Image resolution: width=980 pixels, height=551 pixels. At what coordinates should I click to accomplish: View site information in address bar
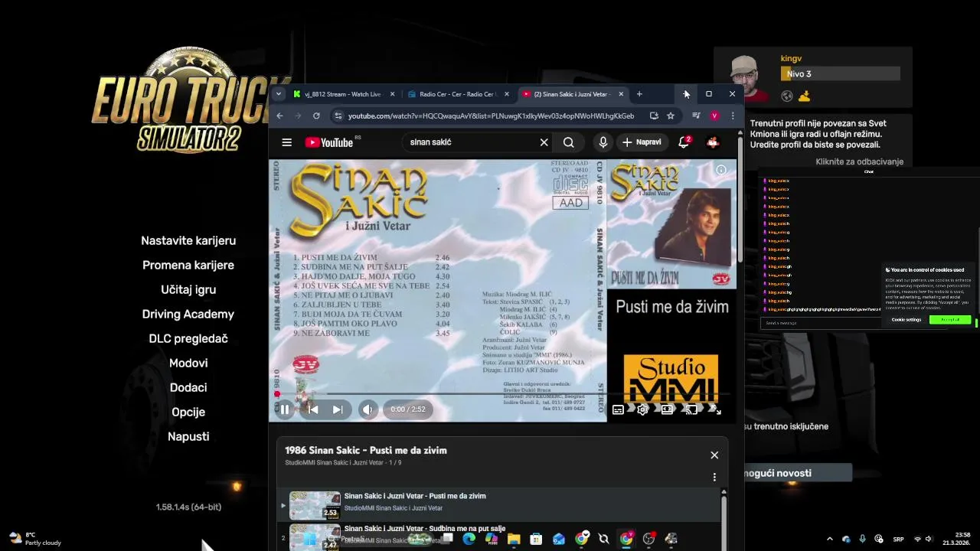click(338, 116)
